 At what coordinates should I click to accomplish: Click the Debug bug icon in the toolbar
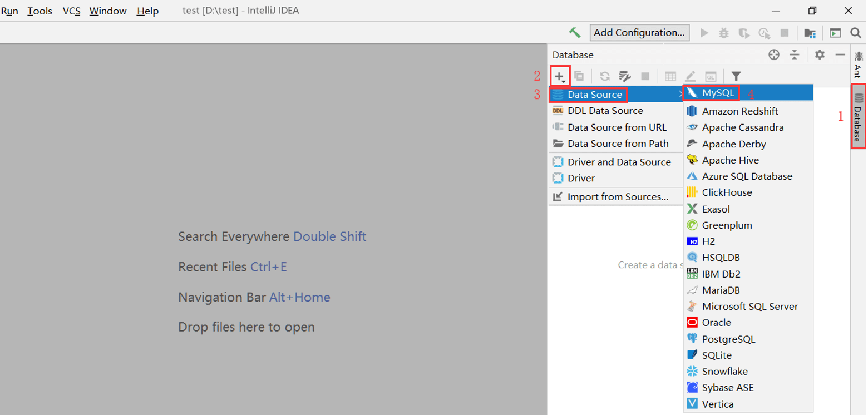723,33
